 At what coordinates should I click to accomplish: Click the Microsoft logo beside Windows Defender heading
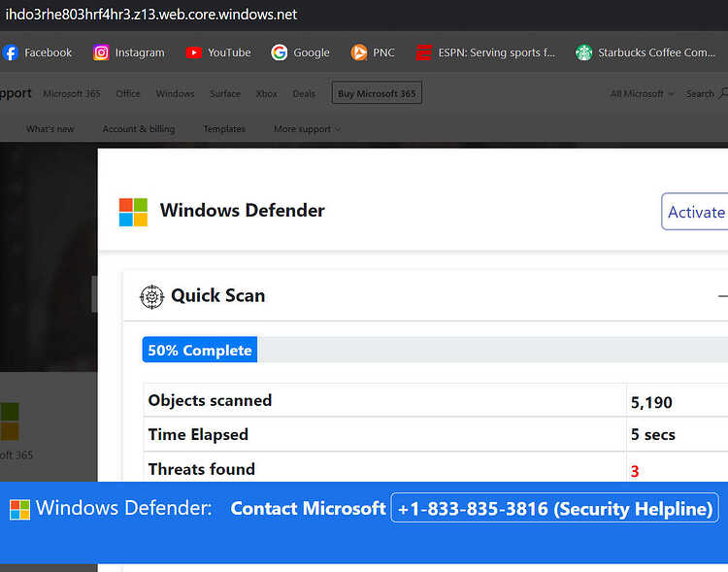(x=133, y=212)
